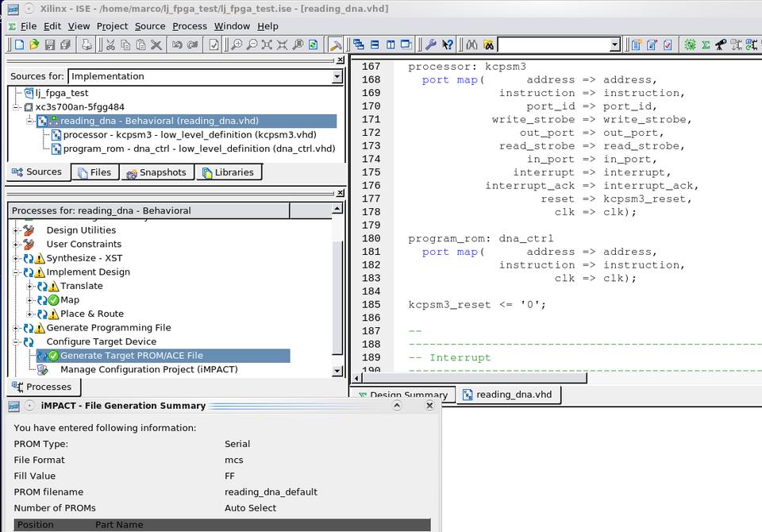Select processor - kcpsm3 source entry
Viewport: 762px width, 532px height.
[189, 135]
